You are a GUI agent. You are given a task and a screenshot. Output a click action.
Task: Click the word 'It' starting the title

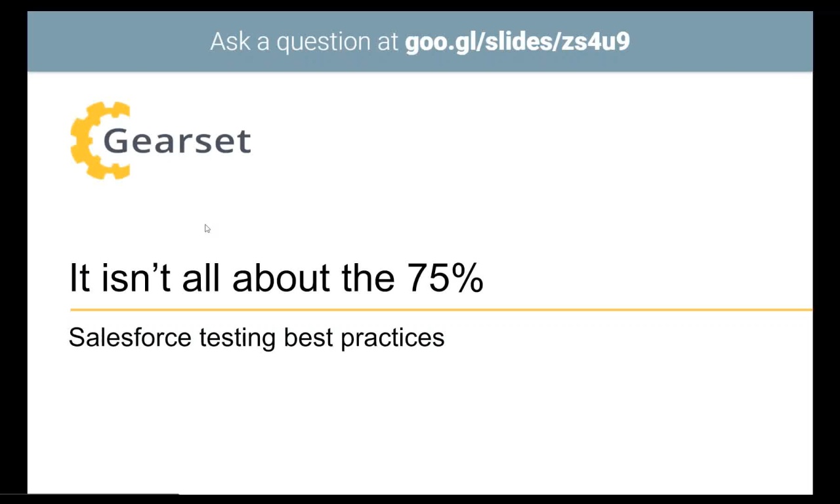(x=79, y=278)
